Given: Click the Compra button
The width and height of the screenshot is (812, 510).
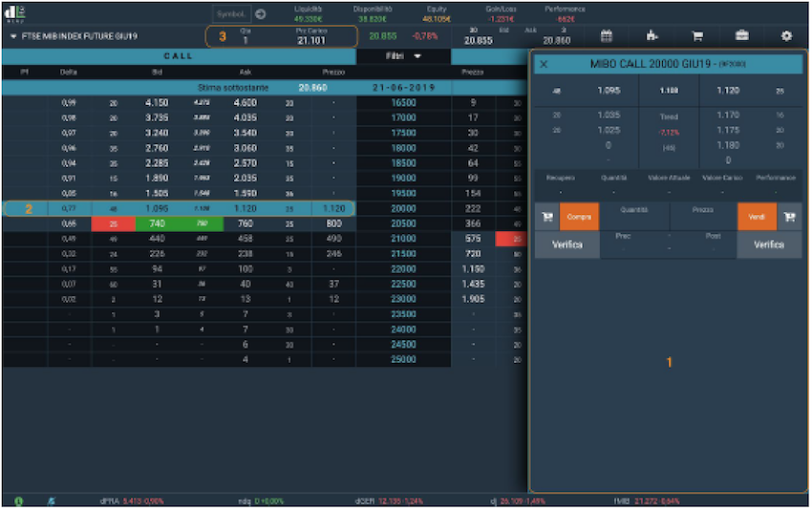Looking at the screenshot, I should 579,217.
